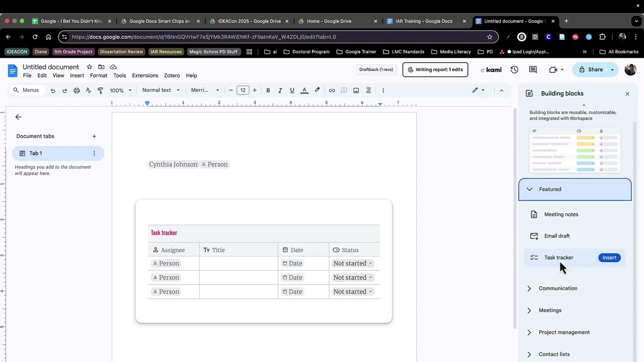Click the font size field showing 12
The width and height of the screenshot is (644, 362).
point(243,90)
